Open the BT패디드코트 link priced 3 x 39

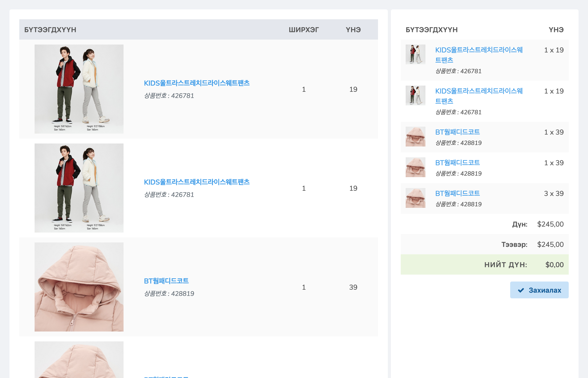[x=458, y=193]
